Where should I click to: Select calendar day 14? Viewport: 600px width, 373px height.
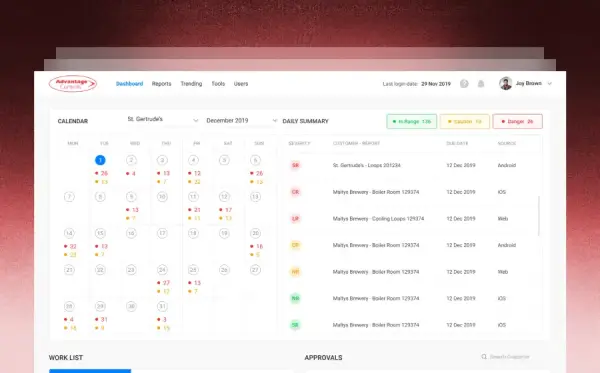(x=69, y=233)
